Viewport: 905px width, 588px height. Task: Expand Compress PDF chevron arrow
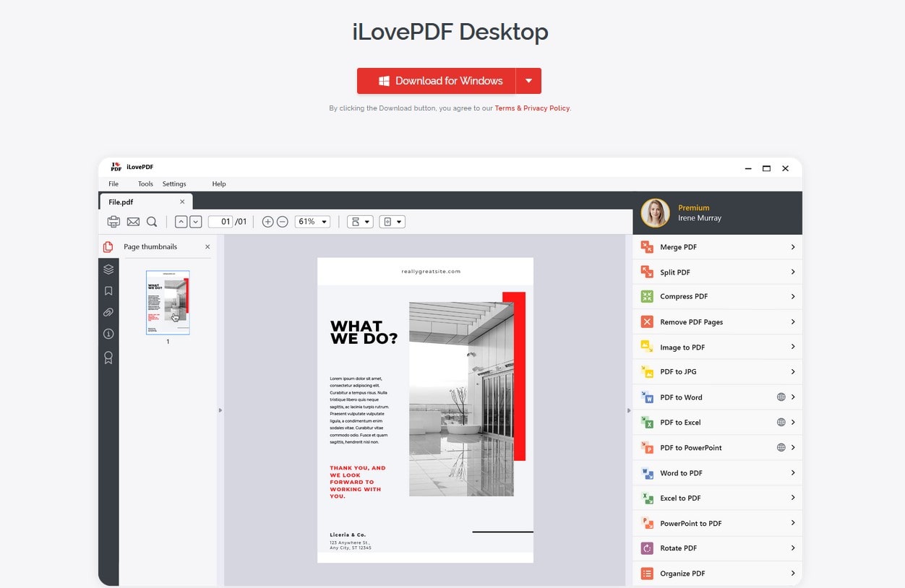(793, 296)
